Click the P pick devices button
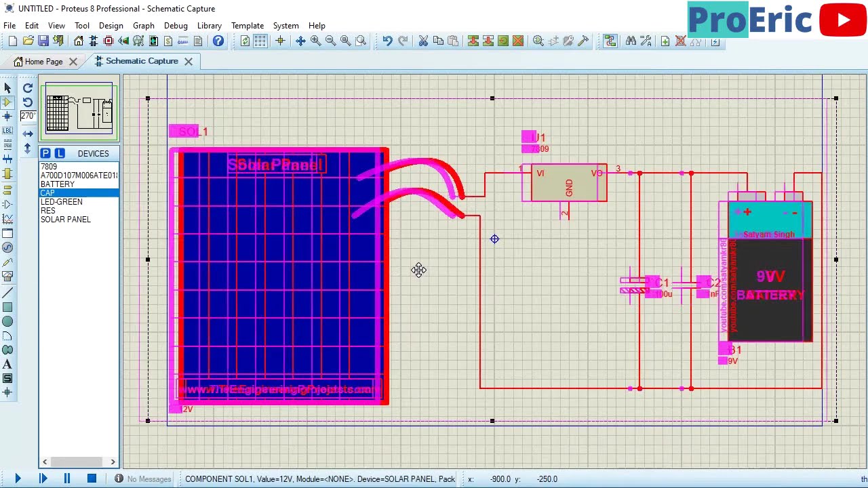Image resolution: width=868 pixels, height=488 pixels. pos(45,153)
